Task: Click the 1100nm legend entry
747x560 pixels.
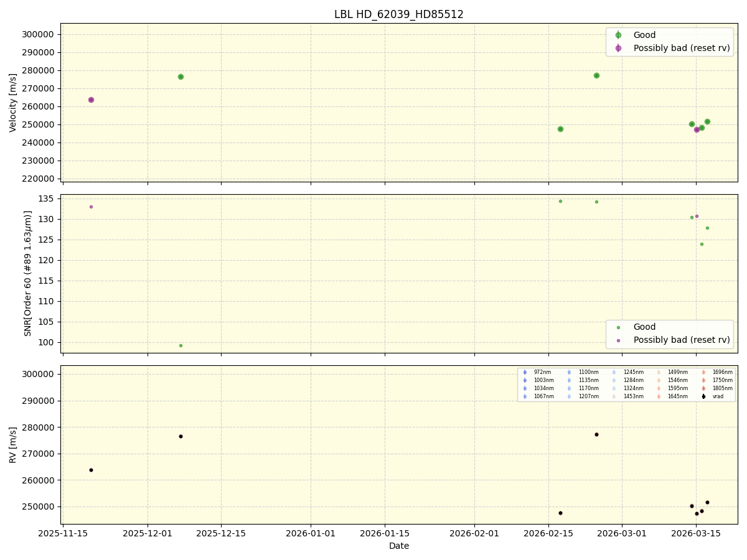Action: click(583, 372)
